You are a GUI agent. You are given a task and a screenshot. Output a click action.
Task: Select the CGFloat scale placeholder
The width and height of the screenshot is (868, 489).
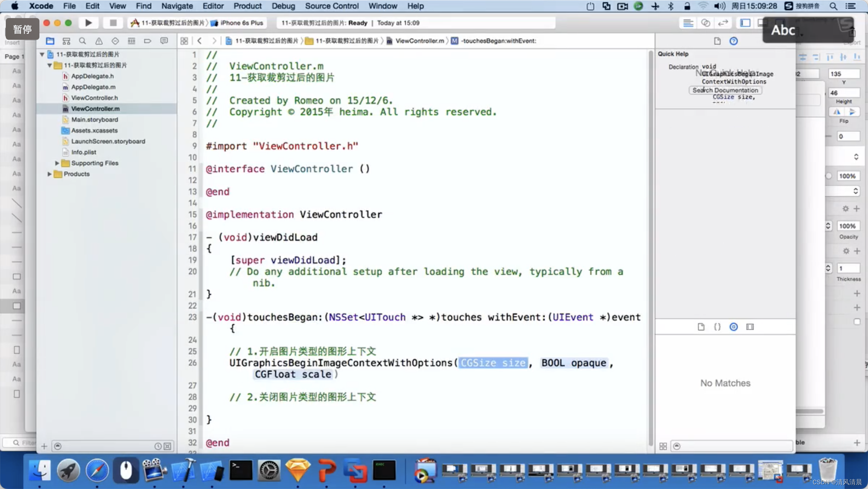(293, 374)
